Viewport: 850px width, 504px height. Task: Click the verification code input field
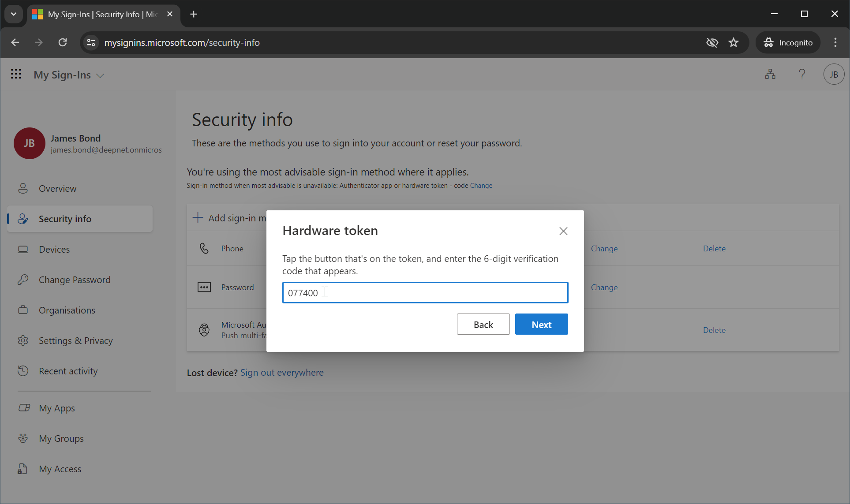pos(425,293)
